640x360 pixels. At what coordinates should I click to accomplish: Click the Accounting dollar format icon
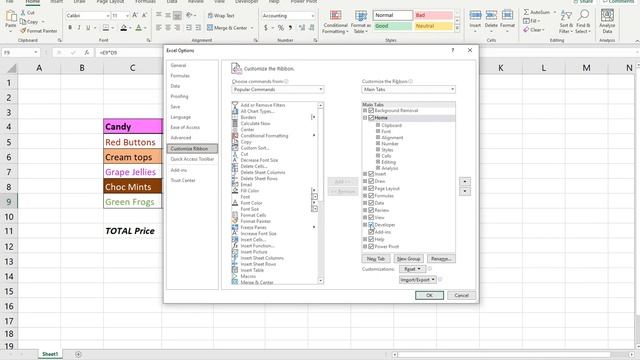click(x=266, y=28)
